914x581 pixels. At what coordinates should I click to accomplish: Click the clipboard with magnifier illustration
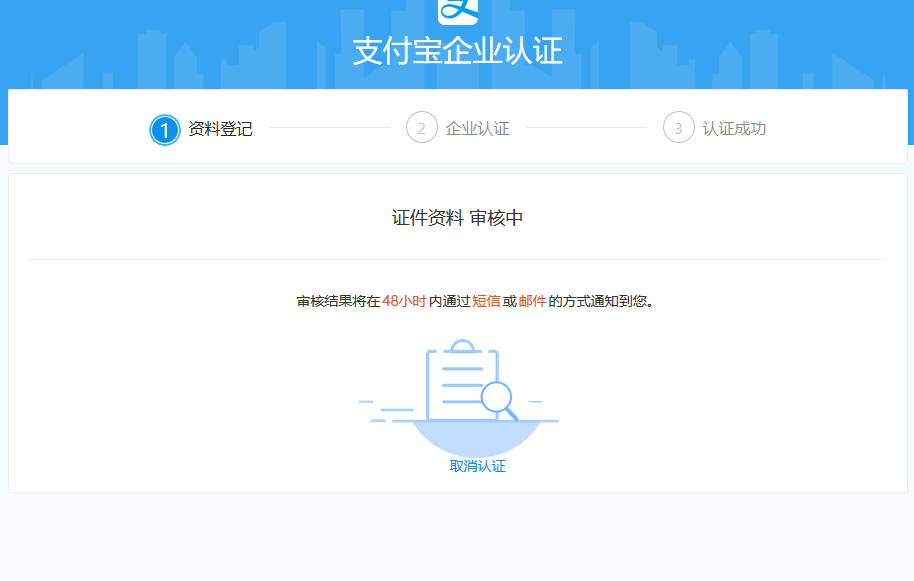(x=459, y=397)
